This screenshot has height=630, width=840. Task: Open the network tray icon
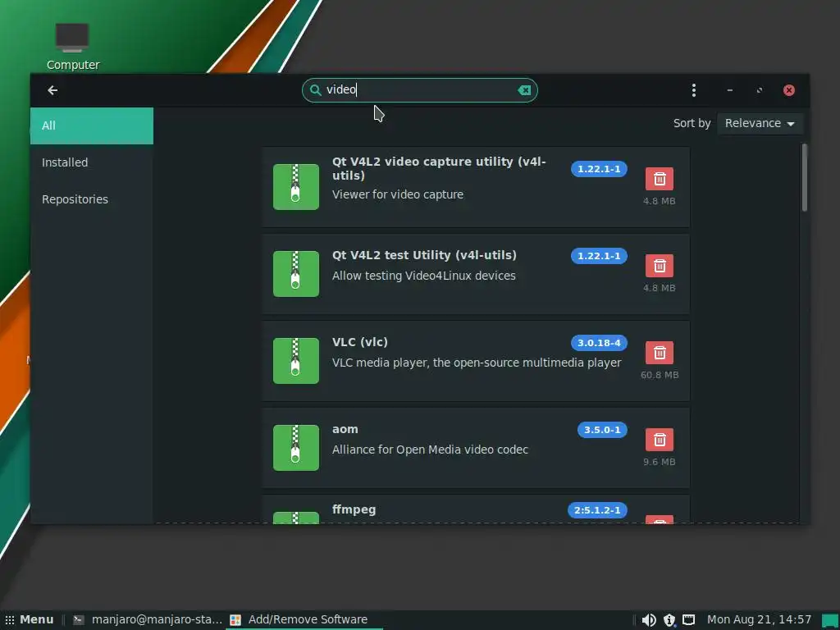tap(688, 620)
